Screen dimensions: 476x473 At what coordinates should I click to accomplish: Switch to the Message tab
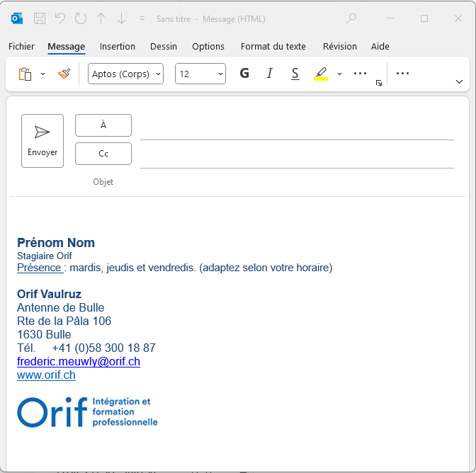66,47
